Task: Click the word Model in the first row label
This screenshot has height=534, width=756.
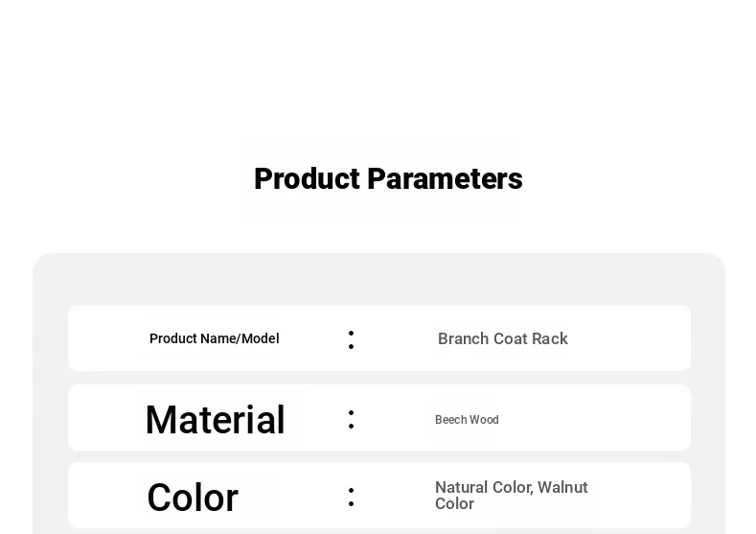Action: click(261, 338)
